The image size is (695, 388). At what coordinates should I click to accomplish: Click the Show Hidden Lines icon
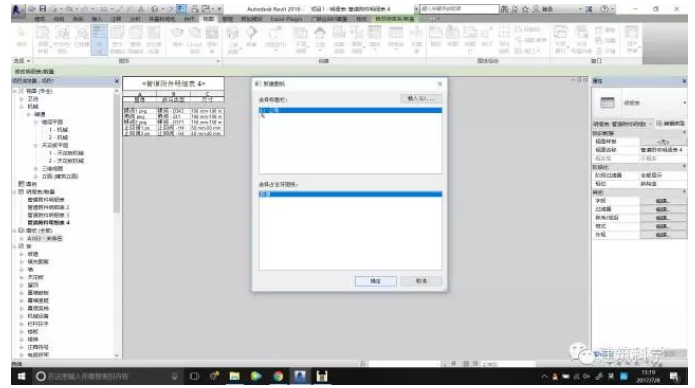coord(117,39)
